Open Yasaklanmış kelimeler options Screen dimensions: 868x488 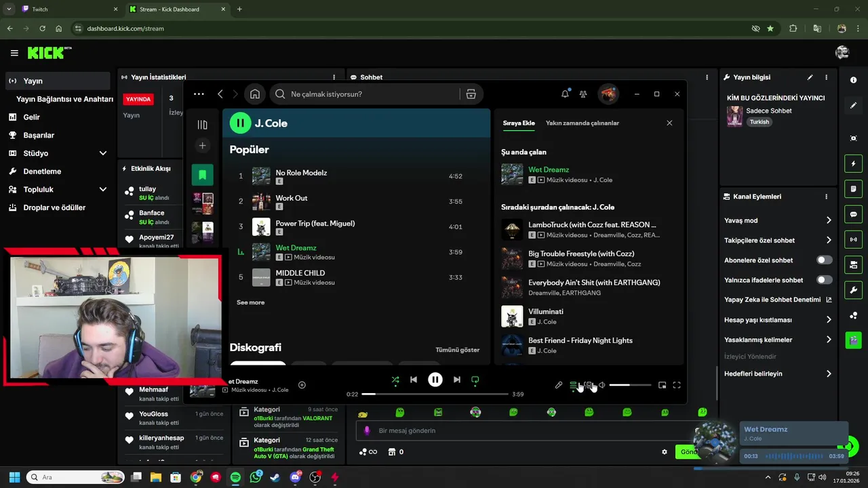coord(778,340)
